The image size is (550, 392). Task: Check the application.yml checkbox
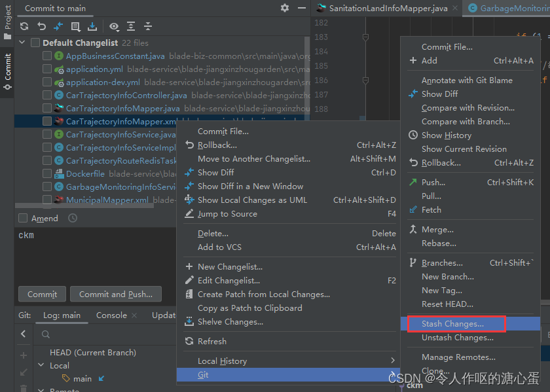[47, 69]
